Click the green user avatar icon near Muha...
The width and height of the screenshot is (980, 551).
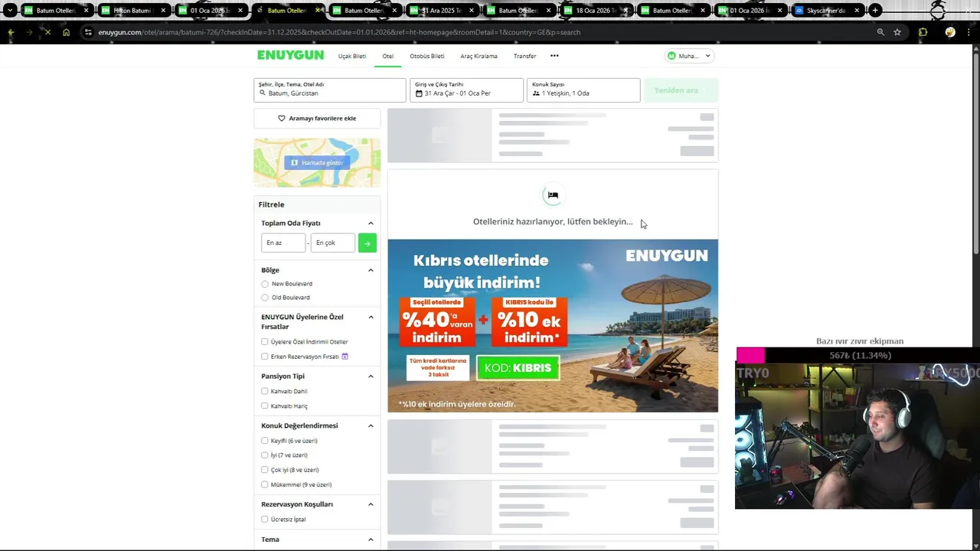click(x=671, y=56)
